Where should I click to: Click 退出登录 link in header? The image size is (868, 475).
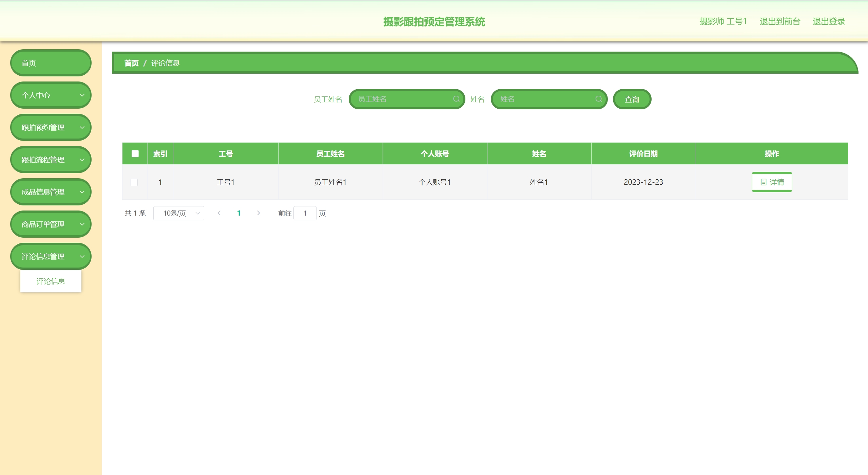(828, 21)
